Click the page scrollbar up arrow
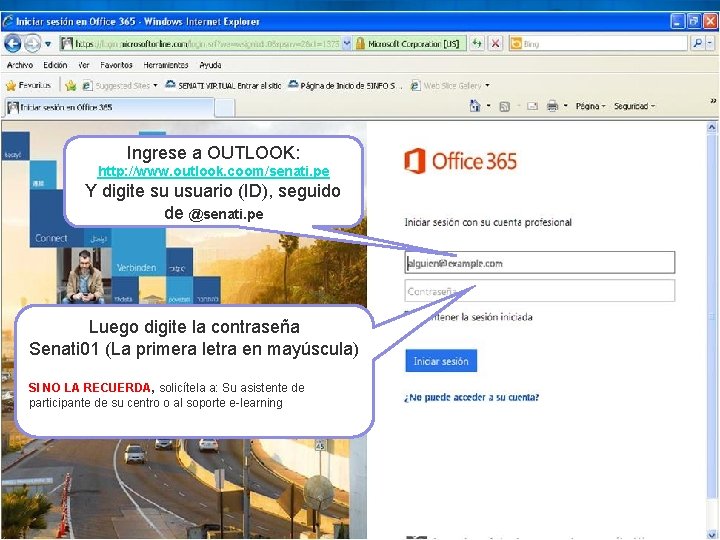The width and height of the screenshot is (720, 540). click(x=712, y=127)
